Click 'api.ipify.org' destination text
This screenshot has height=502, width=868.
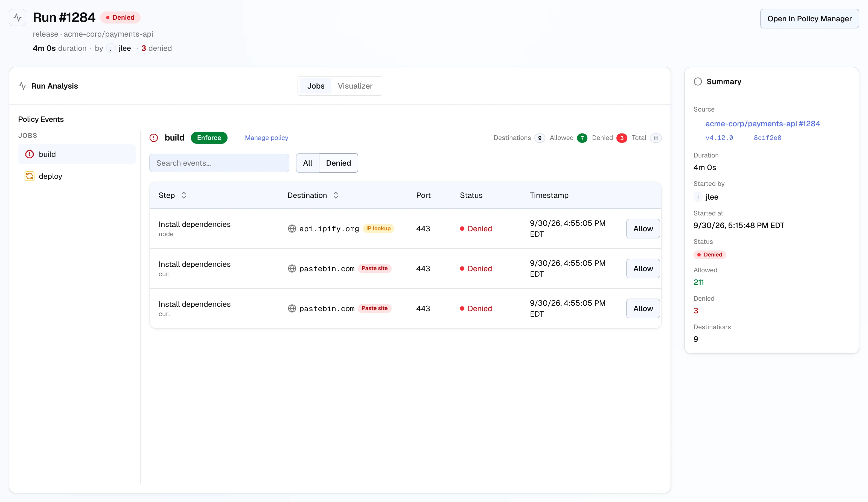point(329,229)
